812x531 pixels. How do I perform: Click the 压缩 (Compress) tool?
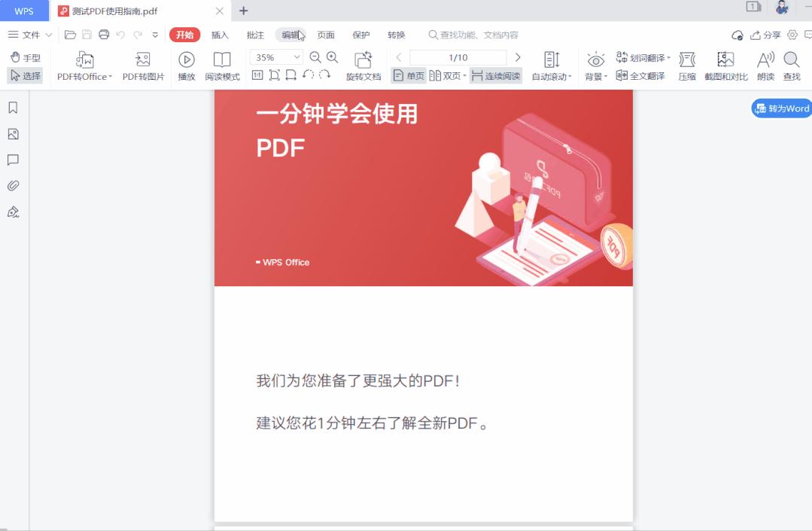click(x=686, y=66)
